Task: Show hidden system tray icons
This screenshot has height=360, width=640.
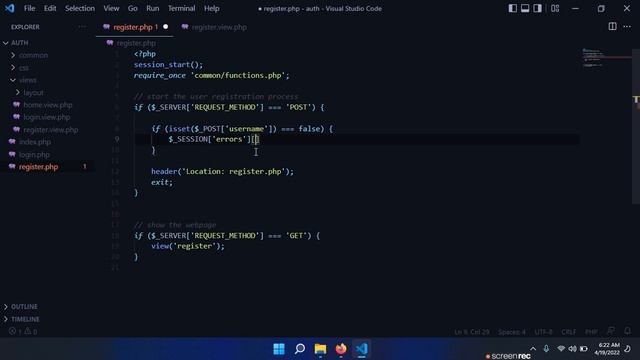Action: point(533,349)
